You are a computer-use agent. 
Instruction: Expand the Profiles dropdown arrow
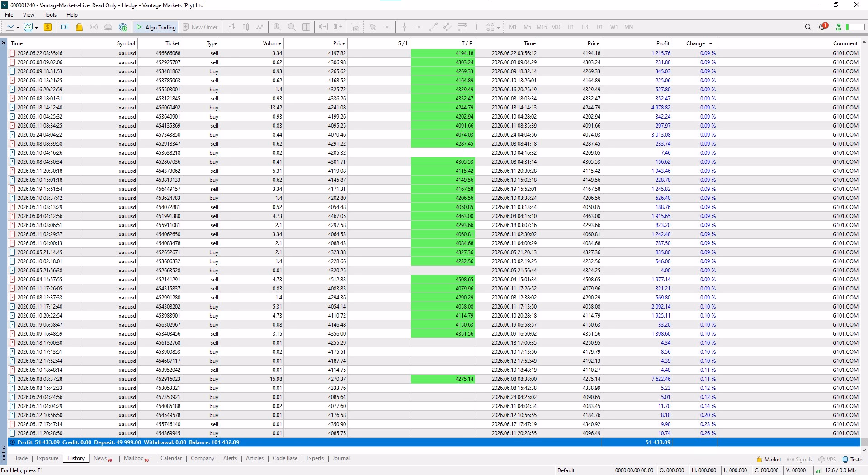[x=36, y=28]
